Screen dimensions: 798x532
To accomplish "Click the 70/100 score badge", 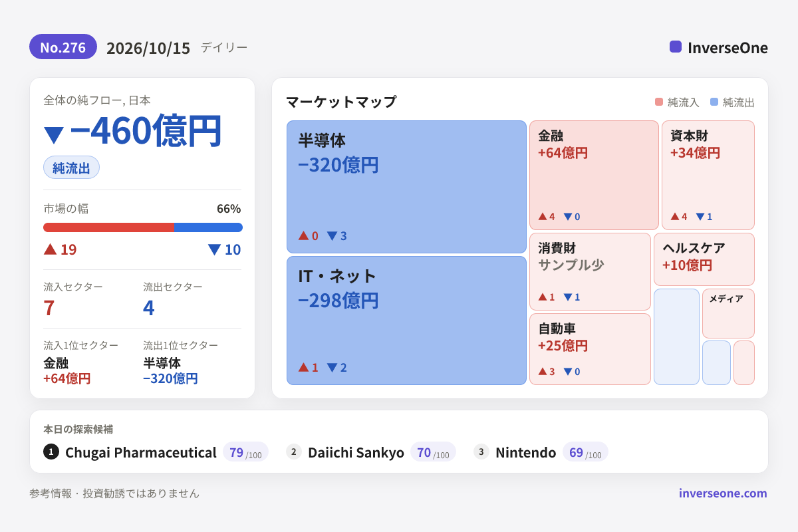I will point(433,452).
